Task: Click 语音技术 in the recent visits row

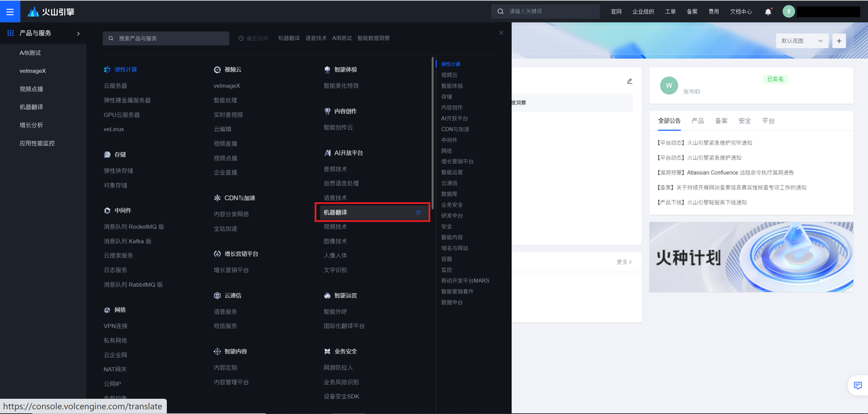Action: 316,39
